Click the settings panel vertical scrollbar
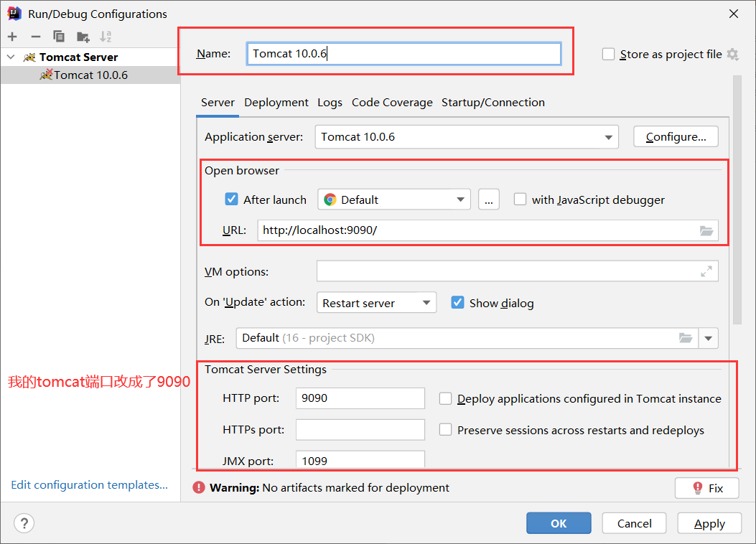The height and width of the screenshot is (544, 756). point(737,200)
